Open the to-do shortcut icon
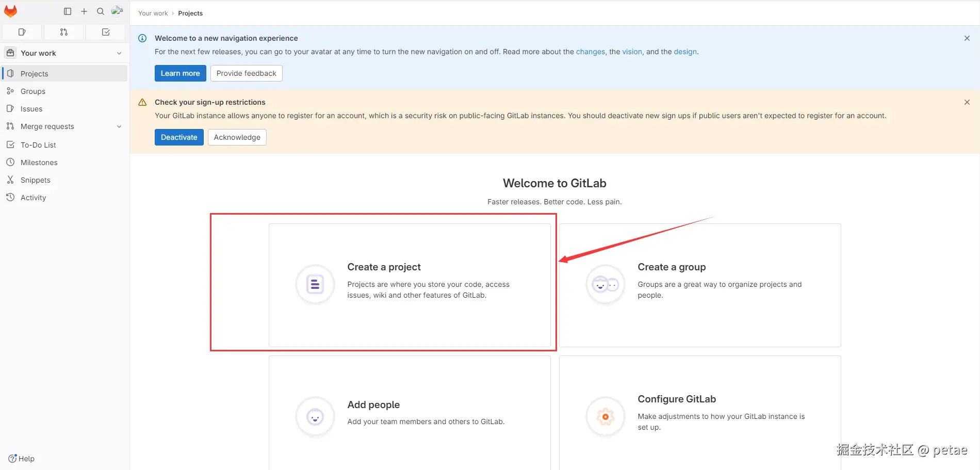Image resolution: width=980 pixels, height=470 pixels. click(x=106, y=32)
